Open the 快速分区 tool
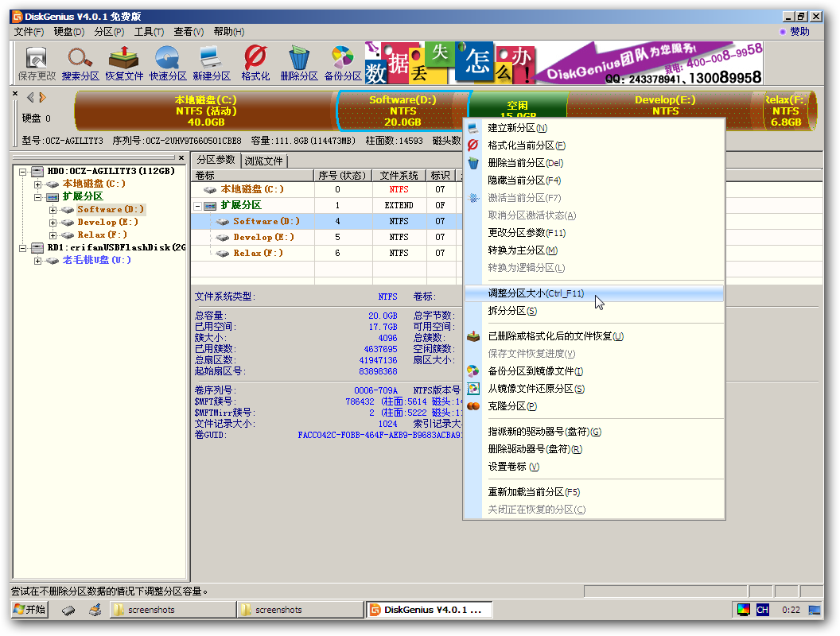840x636 pixels. click(x=168, y=63)
